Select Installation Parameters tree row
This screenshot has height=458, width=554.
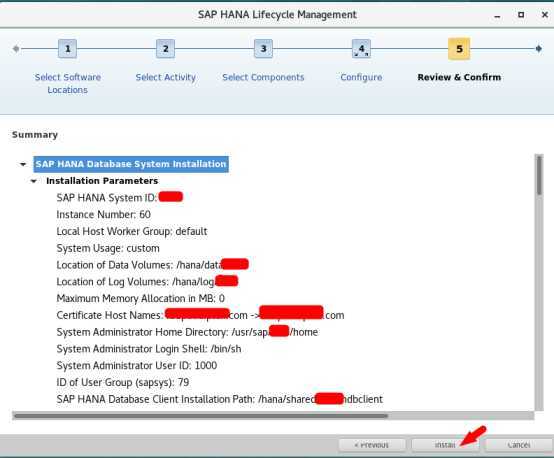102,181
